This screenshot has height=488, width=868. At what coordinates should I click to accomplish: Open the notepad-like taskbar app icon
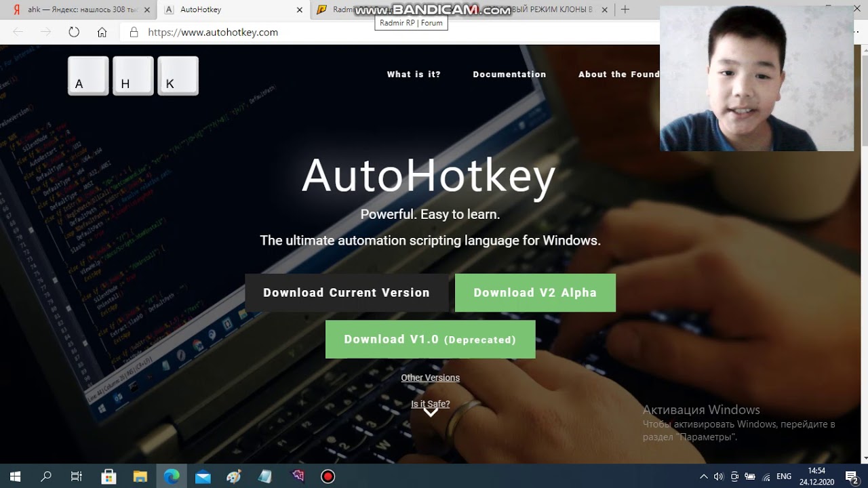[265, 476]
